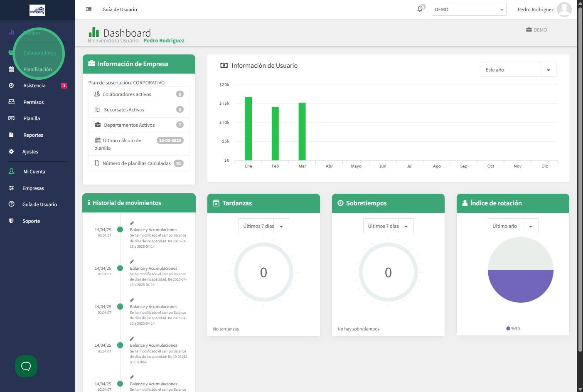Go to Mi Cuenta in sidebar
Screen dimensions: 583x392
click(34, 172)
